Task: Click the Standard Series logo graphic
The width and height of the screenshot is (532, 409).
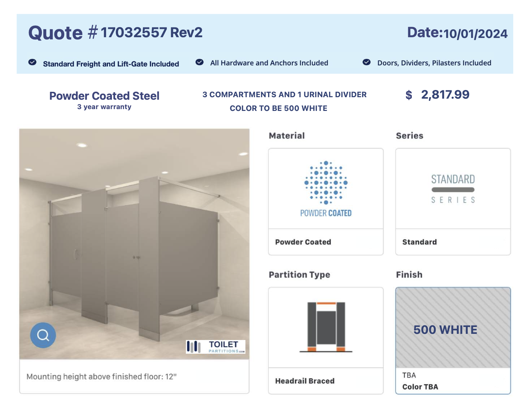Action: pos(453,189)
